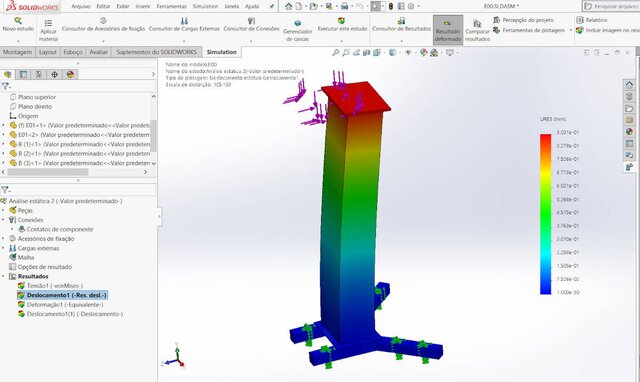Open PropertyManager tab icon
Screen dimensions: 640x382
[23, 74]
